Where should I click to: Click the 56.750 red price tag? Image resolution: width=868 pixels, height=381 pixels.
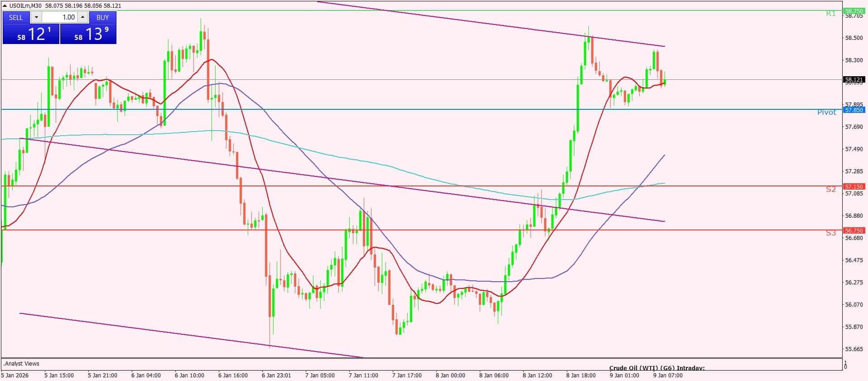(x=854, y=230)
